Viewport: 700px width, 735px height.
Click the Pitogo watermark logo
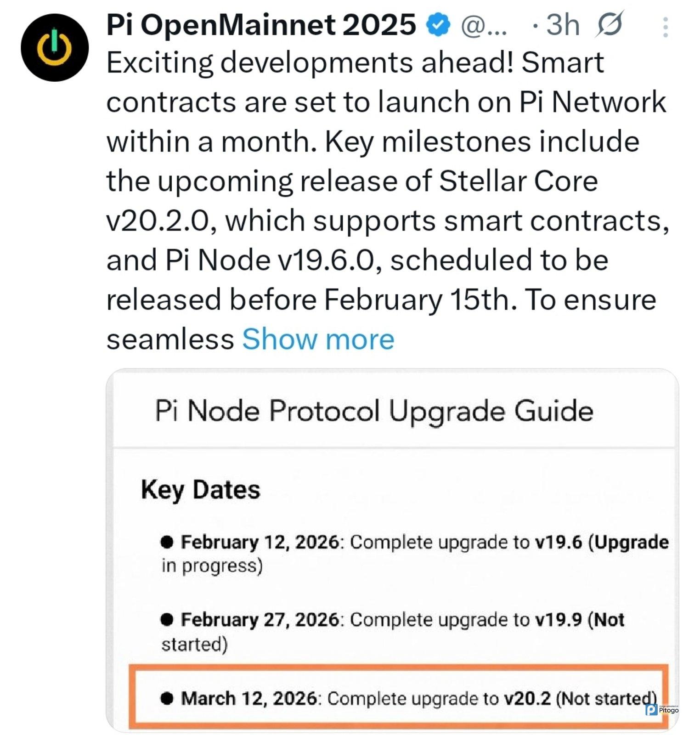662,710
